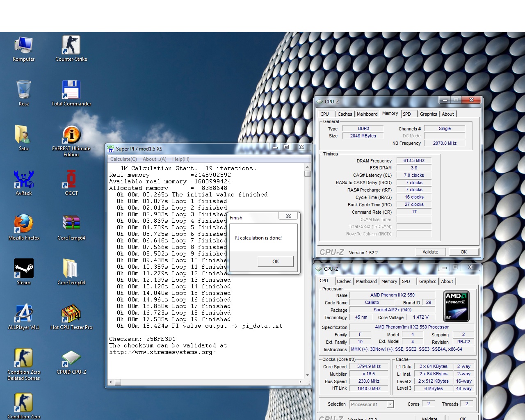Launch Hot CPU Tester Pro icon
The width and height of the screenshot is (525, 420).
(71, 314)
